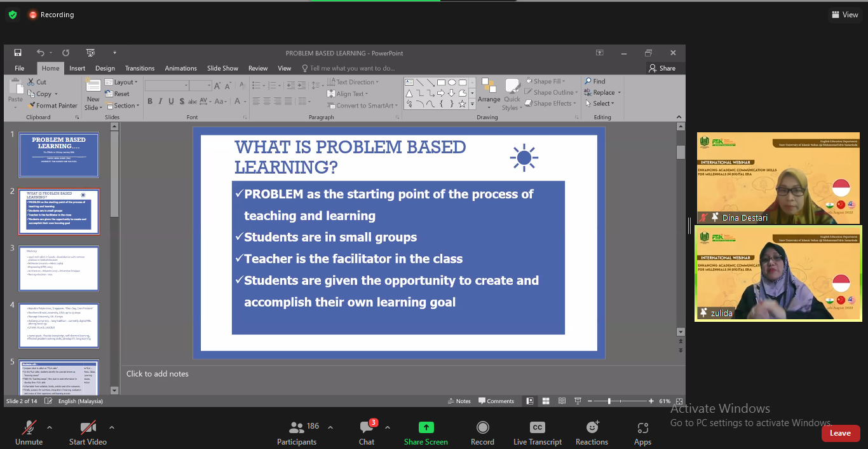
Task: Cut the selection with the scissors icon
Action: click(37, 82)
